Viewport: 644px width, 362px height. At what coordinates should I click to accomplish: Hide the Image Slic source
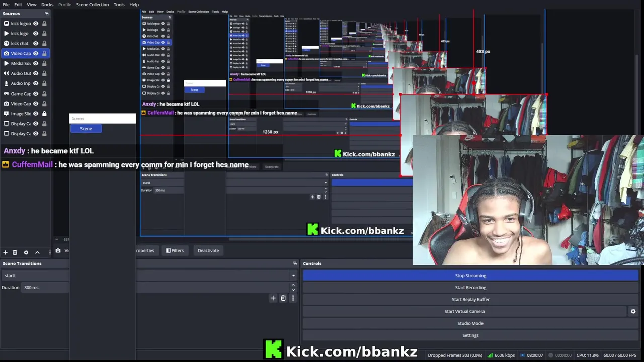point(36,114)
